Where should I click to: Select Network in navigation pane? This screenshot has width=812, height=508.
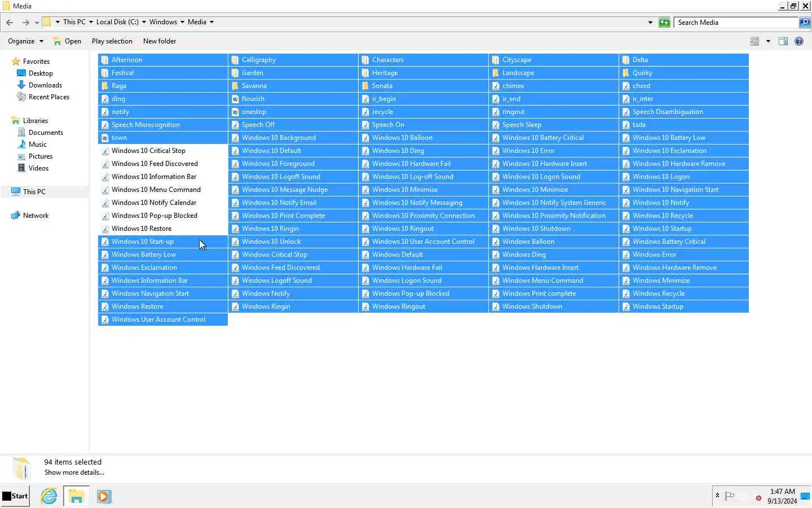tap(36, 216)
